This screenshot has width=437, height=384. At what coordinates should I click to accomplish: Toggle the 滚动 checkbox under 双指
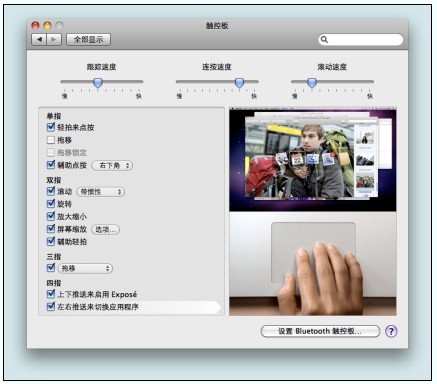51,191
